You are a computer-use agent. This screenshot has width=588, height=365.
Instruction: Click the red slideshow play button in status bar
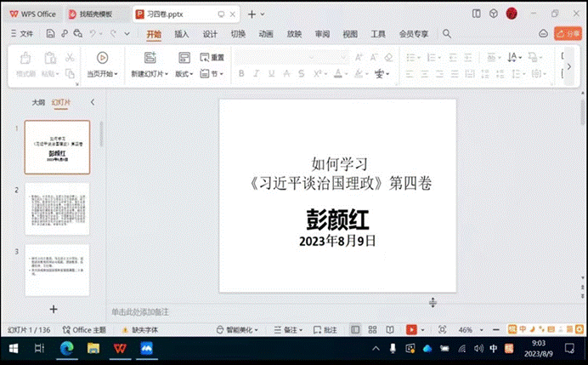tap(412, 329)
